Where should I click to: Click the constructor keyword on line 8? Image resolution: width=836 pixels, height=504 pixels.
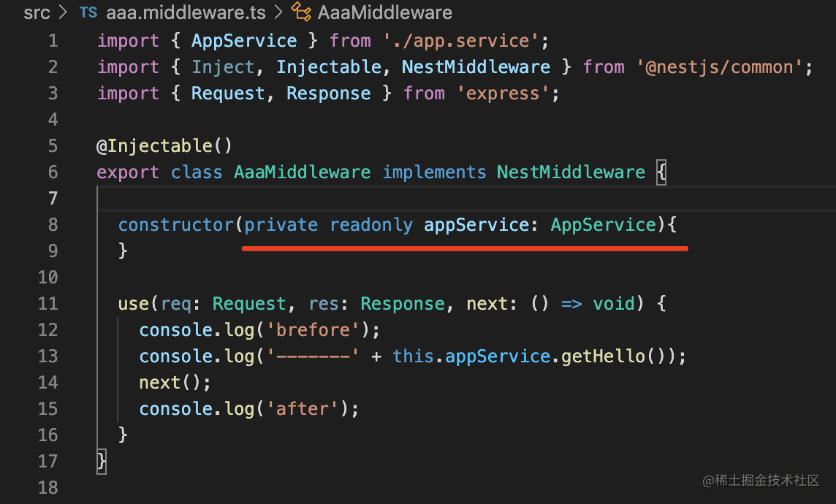(x=175, y=225)
